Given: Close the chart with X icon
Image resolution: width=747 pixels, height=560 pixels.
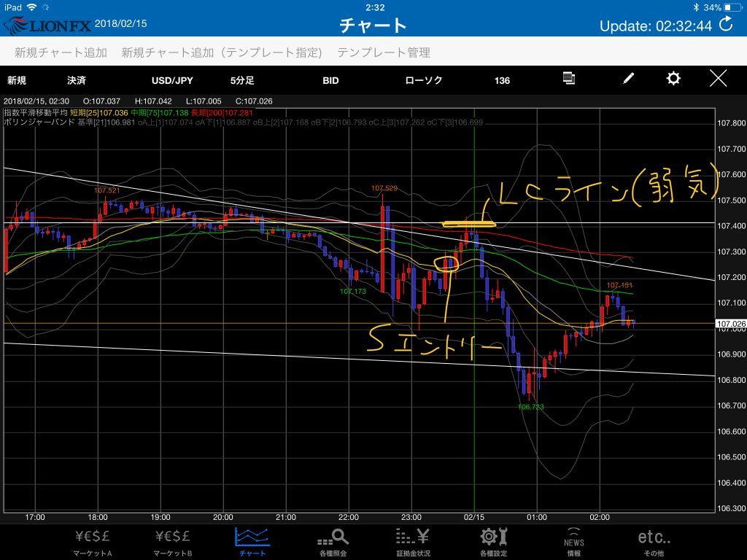Looking at the screenshot, I should coord(719,79).
